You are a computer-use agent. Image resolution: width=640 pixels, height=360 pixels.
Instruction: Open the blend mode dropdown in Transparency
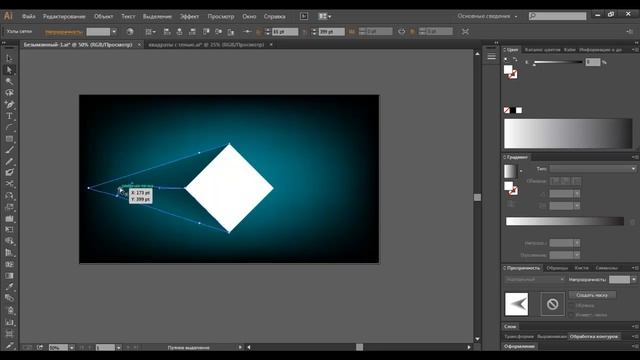535,280
